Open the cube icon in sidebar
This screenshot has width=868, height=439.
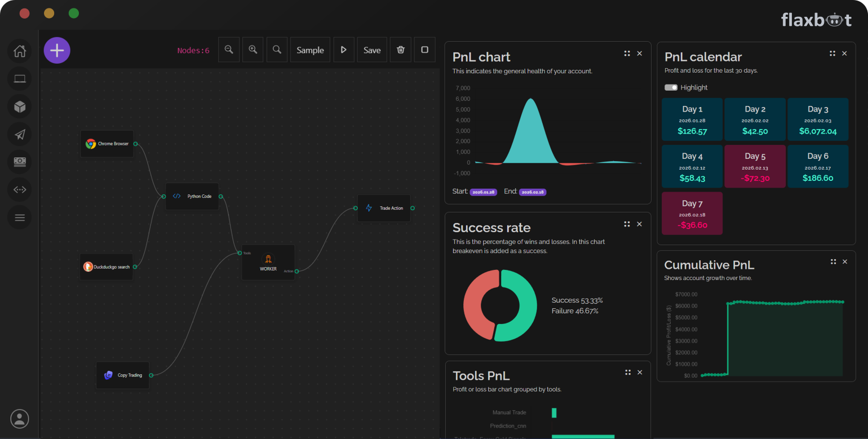[x=20, y=107]
